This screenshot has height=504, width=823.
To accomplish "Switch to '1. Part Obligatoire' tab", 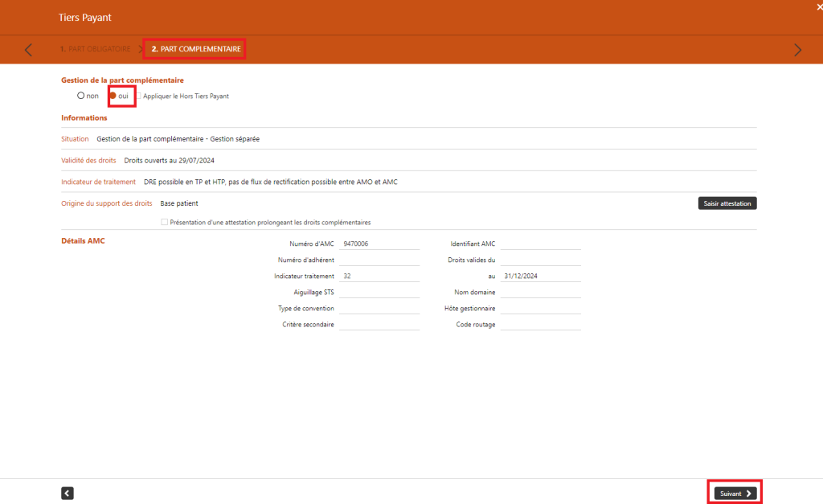I will click(95, 49).
